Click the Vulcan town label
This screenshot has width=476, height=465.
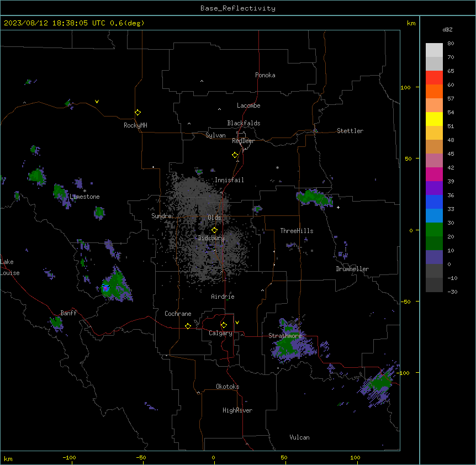(x=299, y=437)
